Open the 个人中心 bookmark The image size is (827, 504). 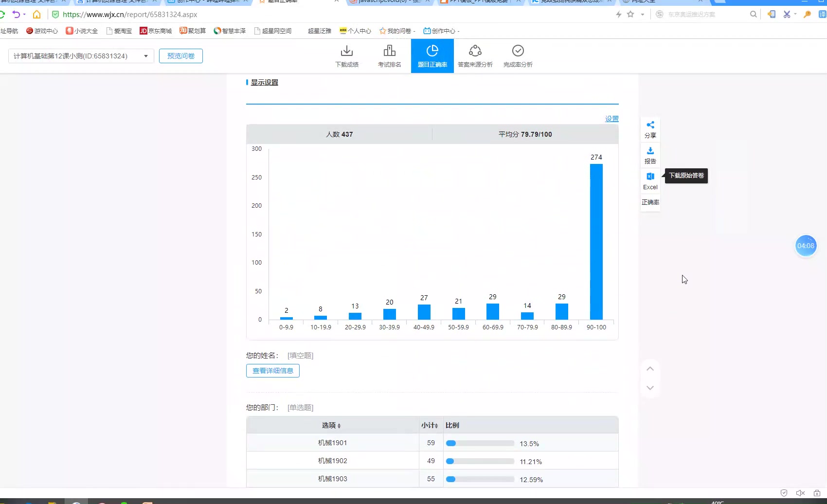355,31
